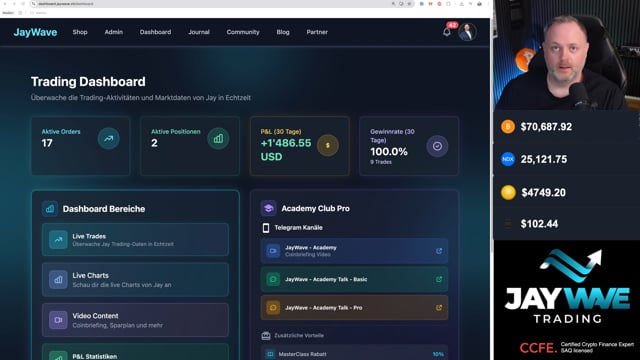
Task: Click the $70,687.92 Bitcoin price
Action: tap(546, 127)
